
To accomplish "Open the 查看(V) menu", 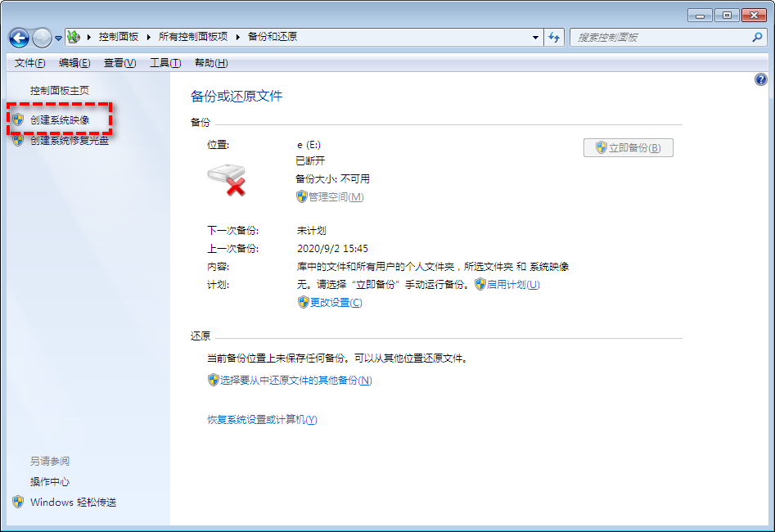I will coord(119,63).
